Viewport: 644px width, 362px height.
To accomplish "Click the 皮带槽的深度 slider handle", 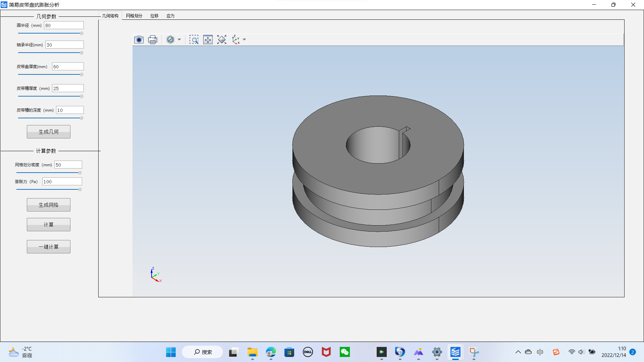I will click(82, 118).
